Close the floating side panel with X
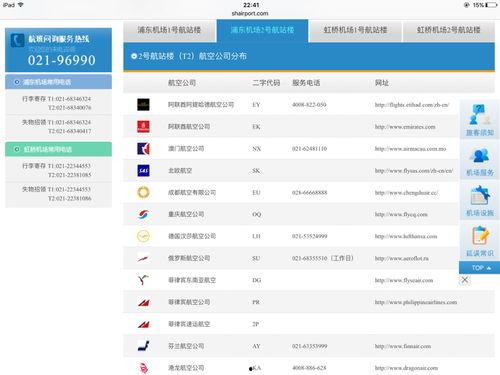Screen dimensions: 500x375 [x=465, y=280]
